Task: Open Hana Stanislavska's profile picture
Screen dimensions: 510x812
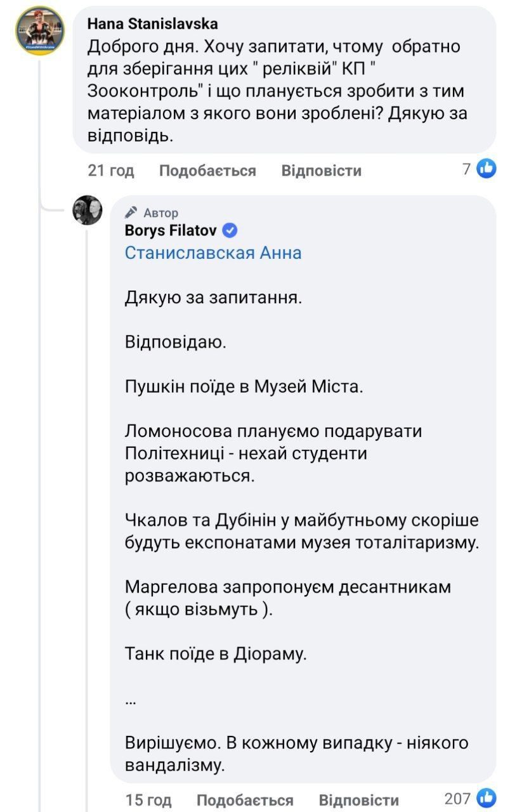Action: tap(40, 32)
